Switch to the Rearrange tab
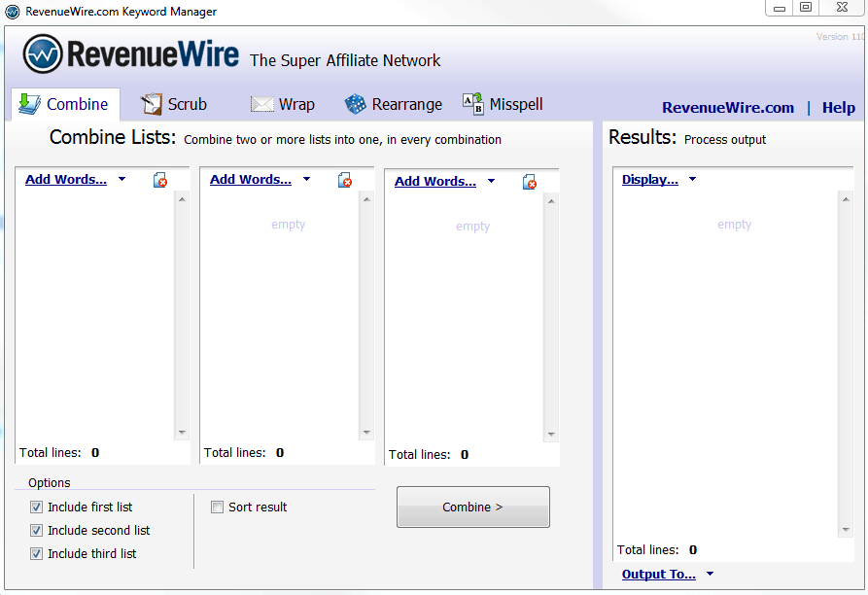The image size is (868, 595). point(403,103)
